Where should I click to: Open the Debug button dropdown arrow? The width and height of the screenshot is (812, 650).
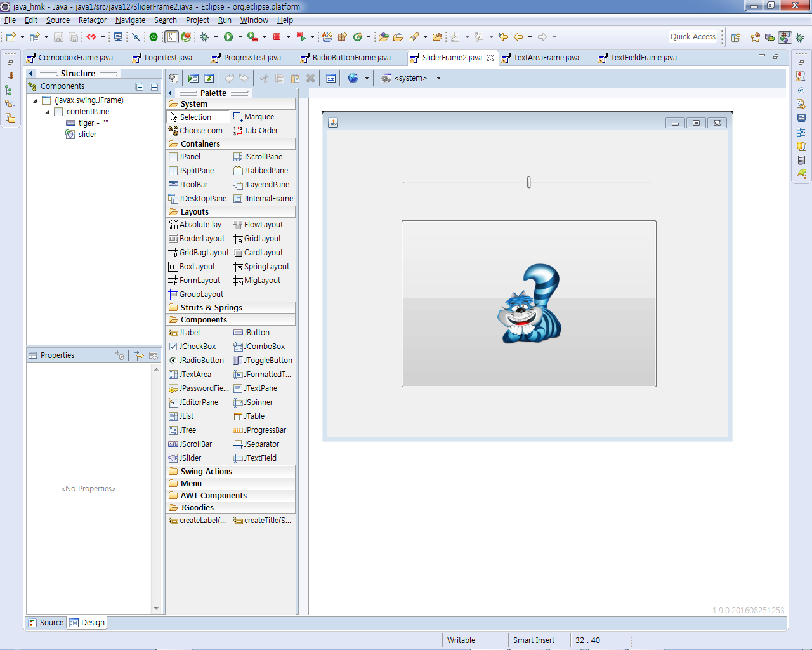pos(216,37)
